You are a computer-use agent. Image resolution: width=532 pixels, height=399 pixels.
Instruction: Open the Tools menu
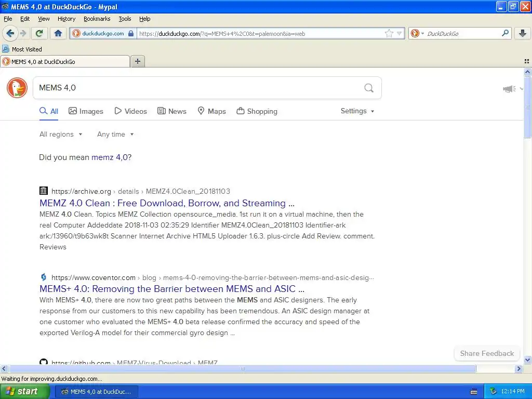click(125, 19)
